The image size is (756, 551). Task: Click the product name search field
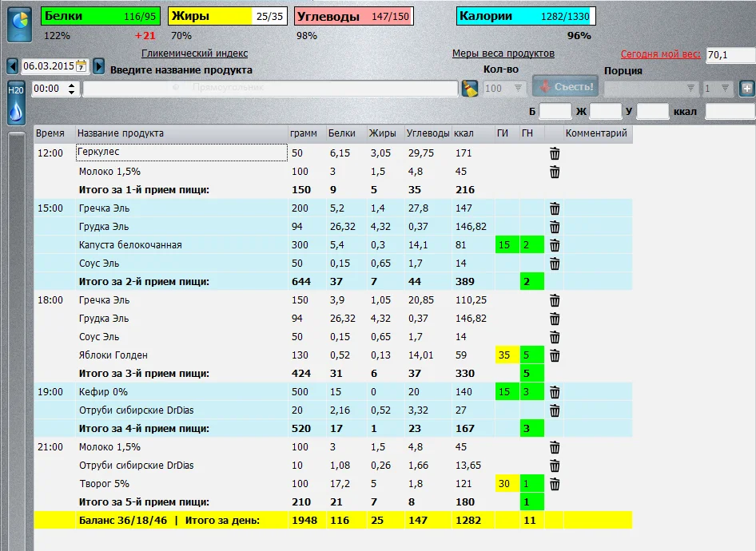click(x=270, y=88)
